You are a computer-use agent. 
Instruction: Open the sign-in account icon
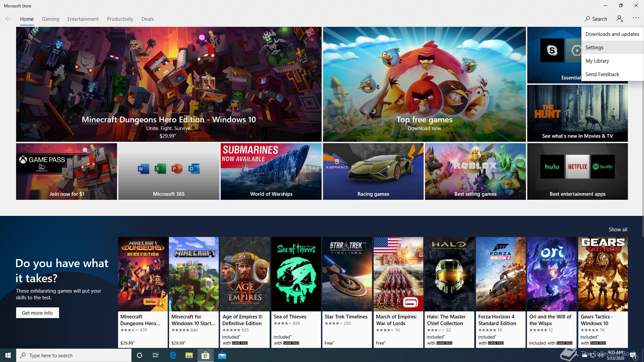click(x=620, y=19)
